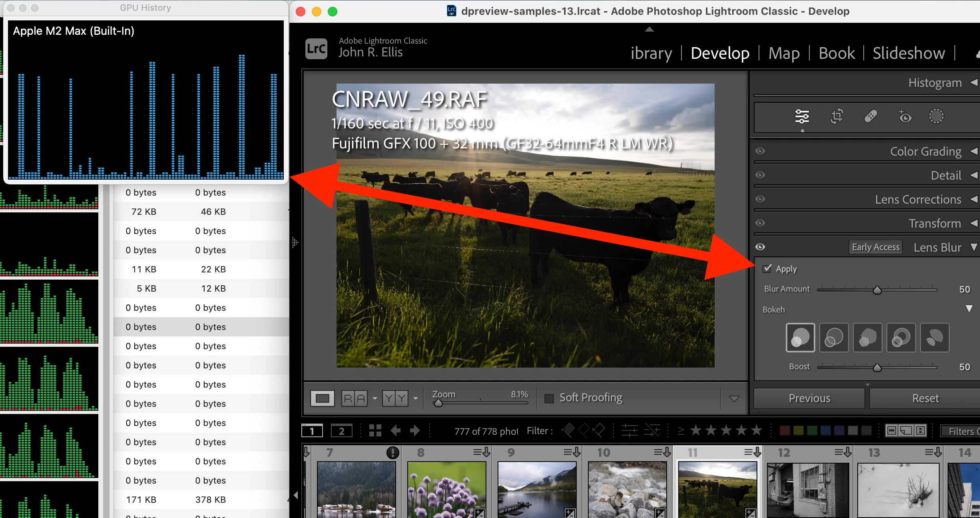
Task: Click the Previous button
Action: (x=809, y=398)
